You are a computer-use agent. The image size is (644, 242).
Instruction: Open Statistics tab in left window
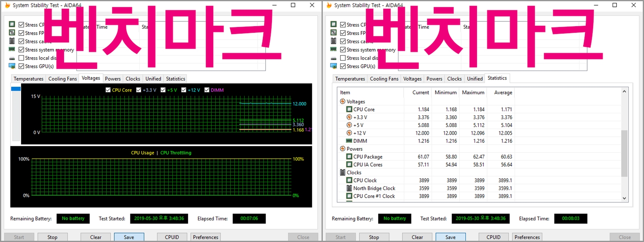(x=175, y=79)
